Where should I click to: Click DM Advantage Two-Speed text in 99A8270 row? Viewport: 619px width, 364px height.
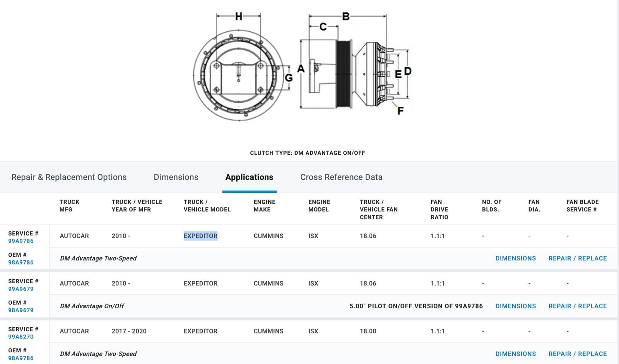(98, 354)
